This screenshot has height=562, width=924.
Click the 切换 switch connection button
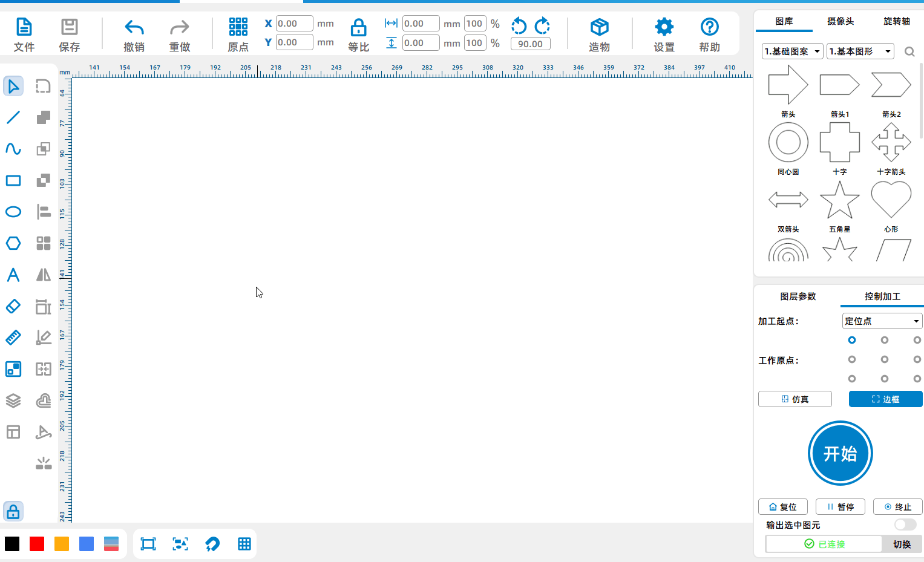(902, 544)
